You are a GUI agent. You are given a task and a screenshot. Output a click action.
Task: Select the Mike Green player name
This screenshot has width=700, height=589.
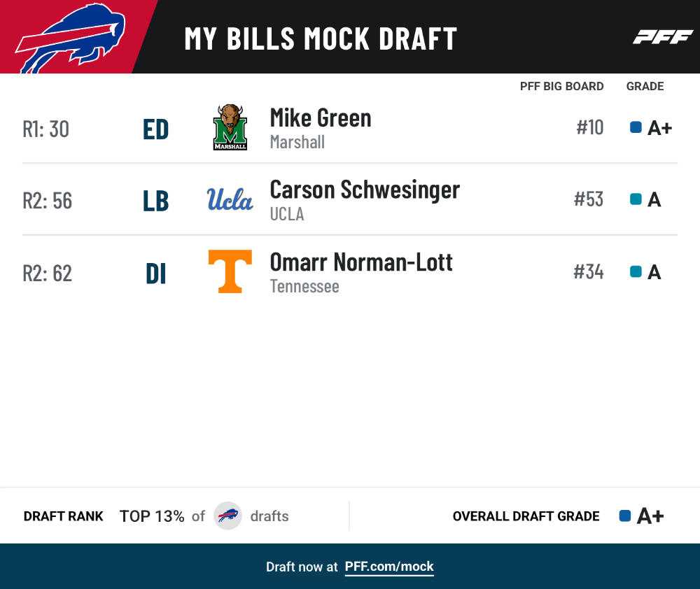coord(321,118)
